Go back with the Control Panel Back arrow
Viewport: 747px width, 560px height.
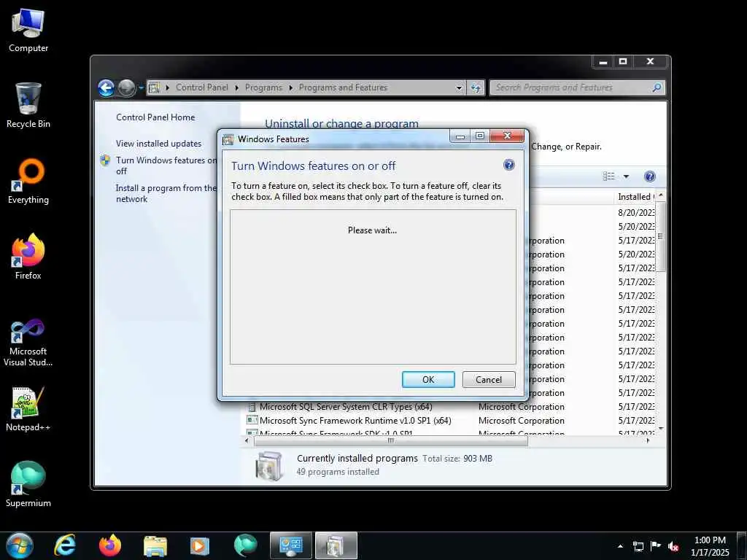point(107,87)
